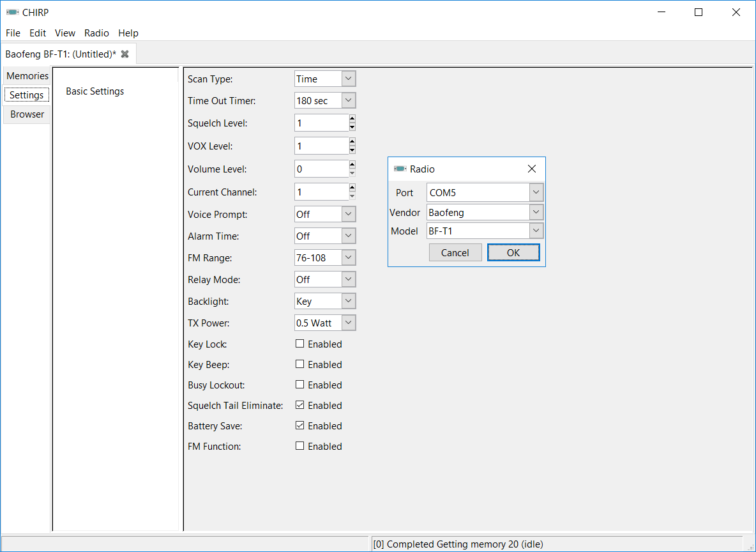
Task: Open the View menu
Action: pyautogui.click(x=65, y=33)
